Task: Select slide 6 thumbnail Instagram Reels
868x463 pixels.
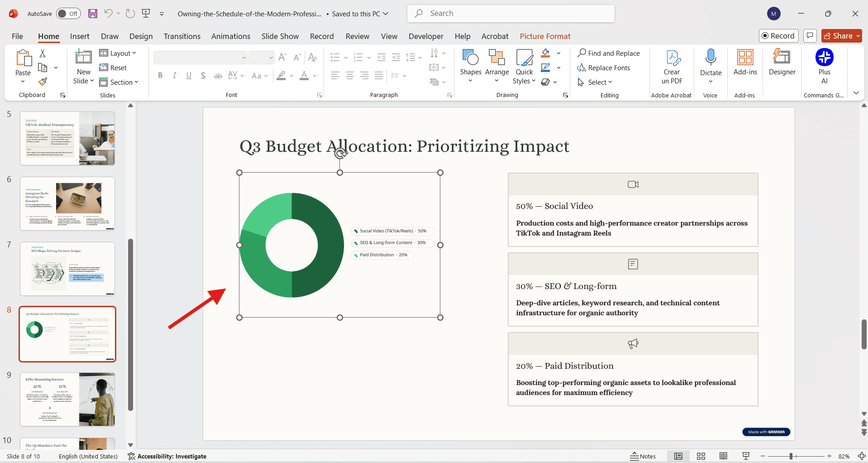Action: coord(67,204)
